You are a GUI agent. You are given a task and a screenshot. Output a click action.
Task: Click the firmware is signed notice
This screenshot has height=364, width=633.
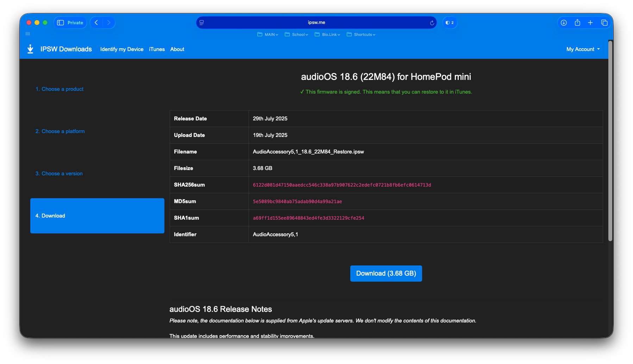386,92
